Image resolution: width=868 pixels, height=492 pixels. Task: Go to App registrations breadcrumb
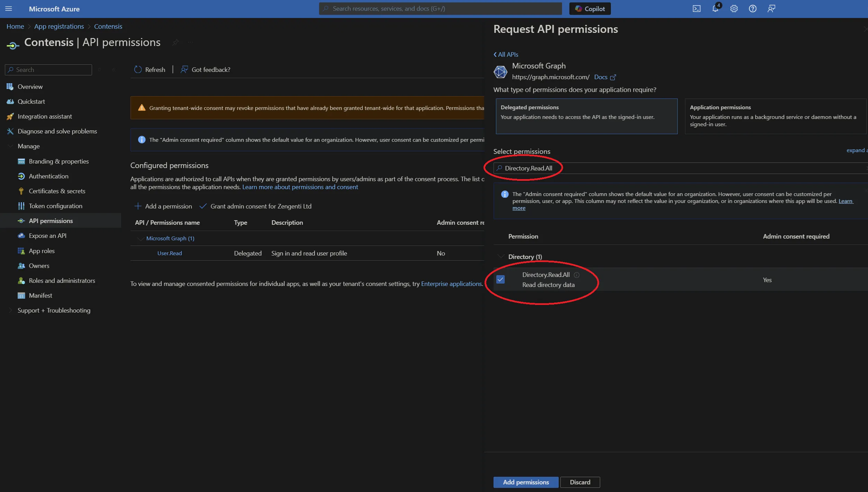point(59,26)
